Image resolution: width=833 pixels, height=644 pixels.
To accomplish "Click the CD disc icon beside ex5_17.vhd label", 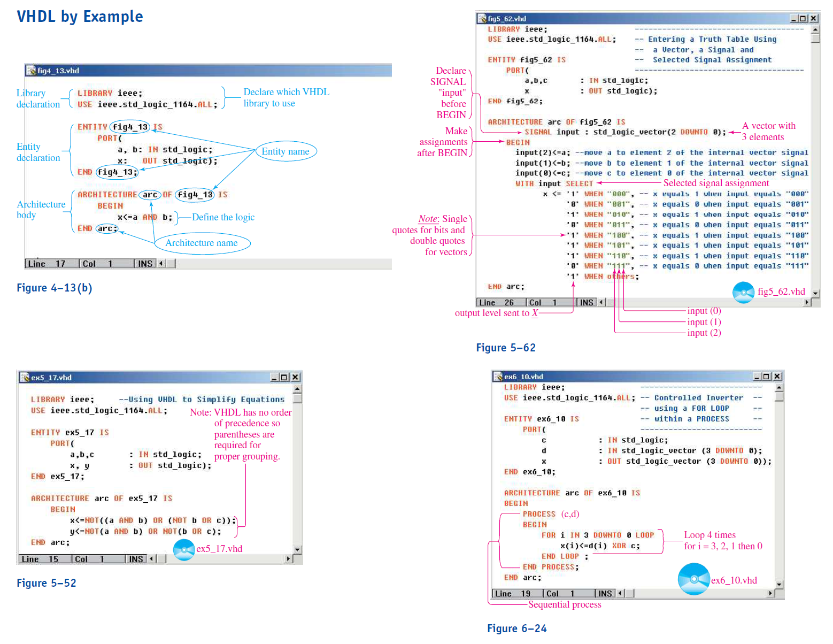I will tap(184, 550).
